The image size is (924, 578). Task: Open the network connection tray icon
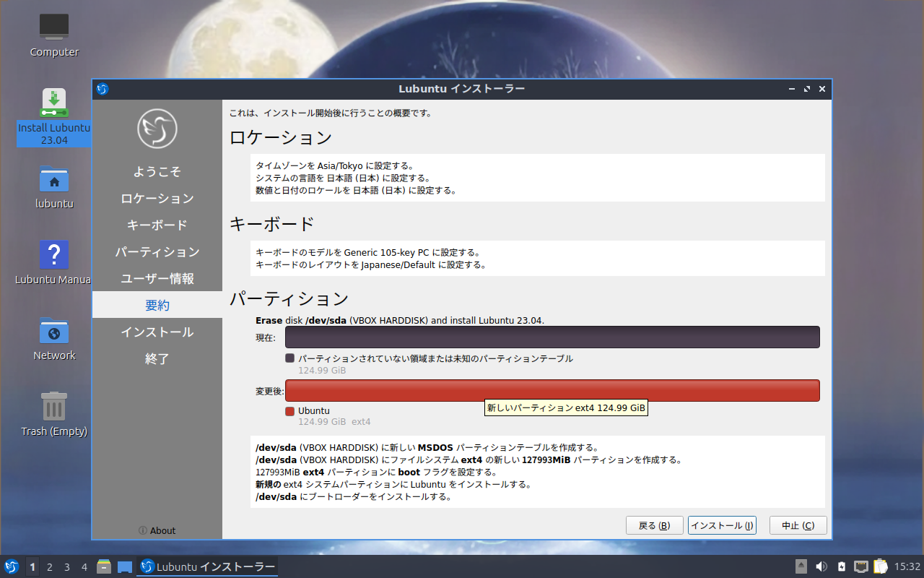coord(861,566)
